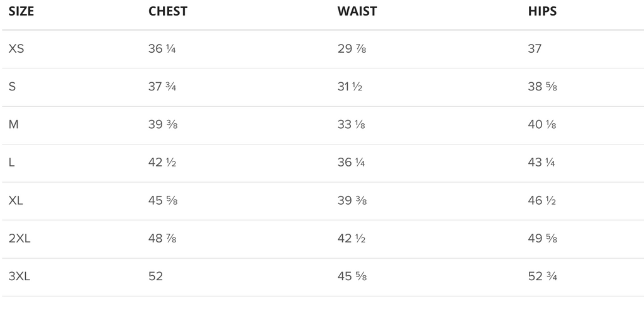Image resolution: width=644 pixels, height=321 pixels.
Task: Click the 2XL hips value 49 ⅝
Action: click(x=543, y=239)
